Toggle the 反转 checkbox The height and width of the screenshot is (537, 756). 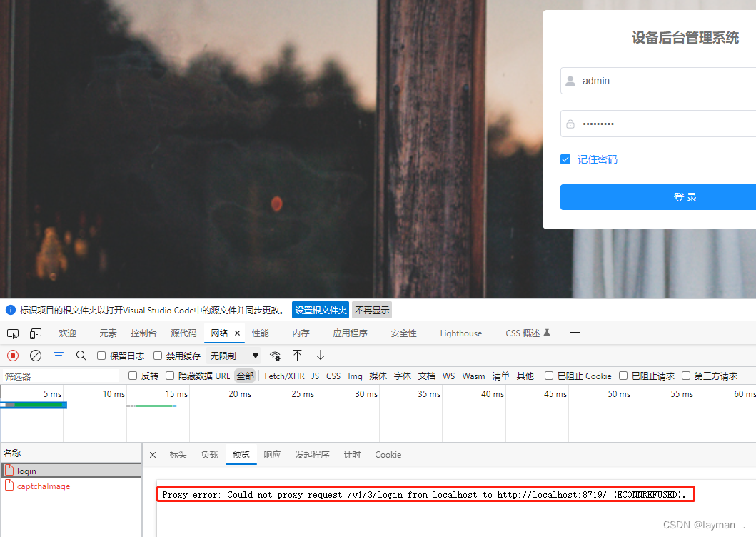(133, 376)
